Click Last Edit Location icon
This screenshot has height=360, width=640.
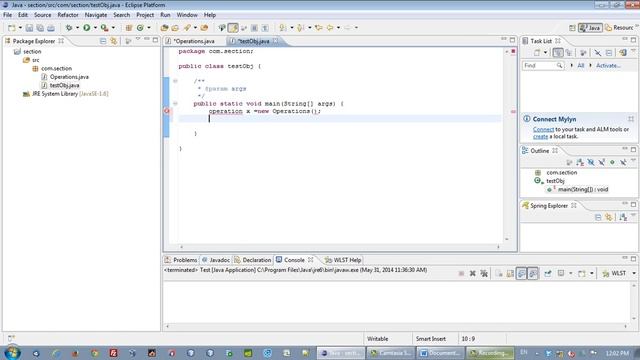click(319, 28)
